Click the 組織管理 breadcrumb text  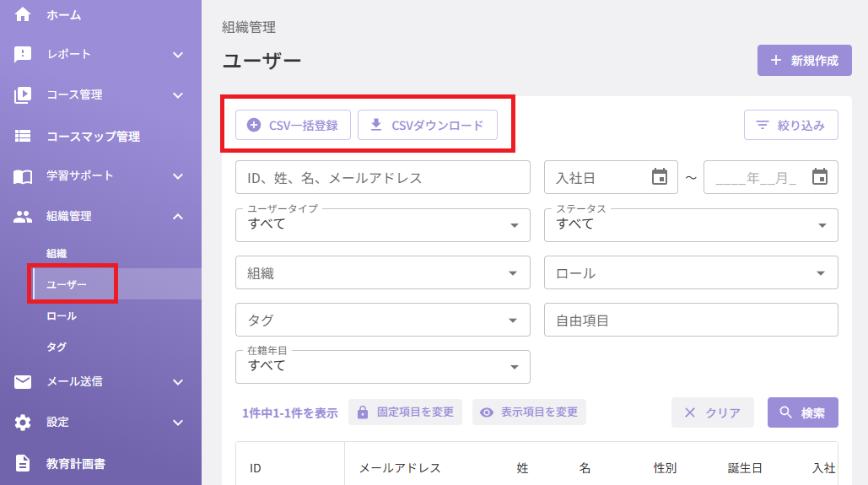(x=249, y=27)
